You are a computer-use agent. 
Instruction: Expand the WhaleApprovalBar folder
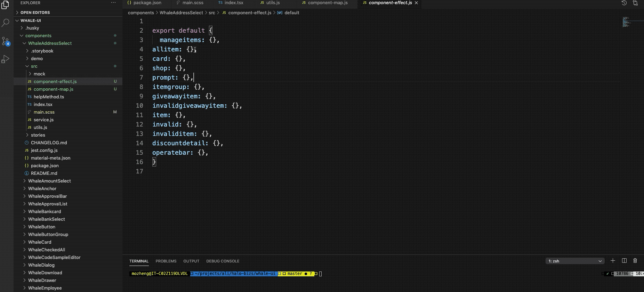68,196
